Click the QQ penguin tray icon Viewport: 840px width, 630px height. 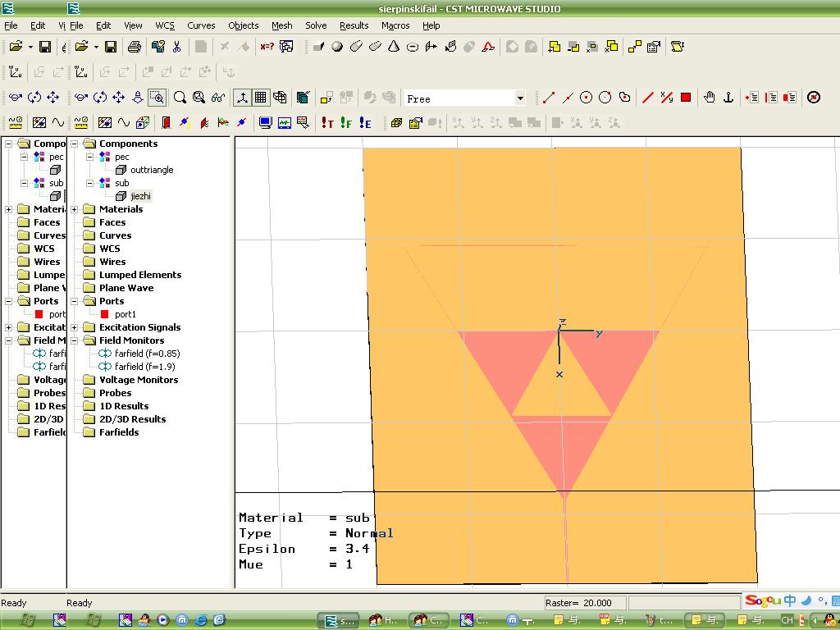(829, 620)
